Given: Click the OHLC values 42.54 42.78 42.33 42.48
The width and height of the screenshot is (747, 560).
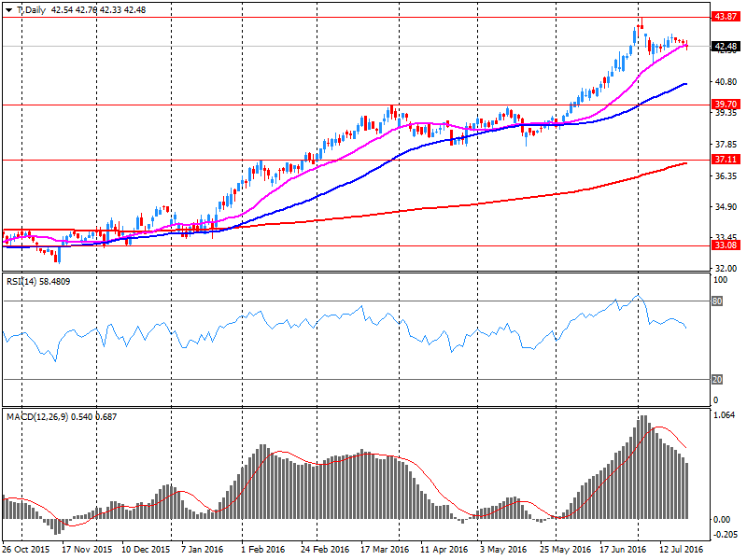Looking at the screenshot, I should pos(98,10).
